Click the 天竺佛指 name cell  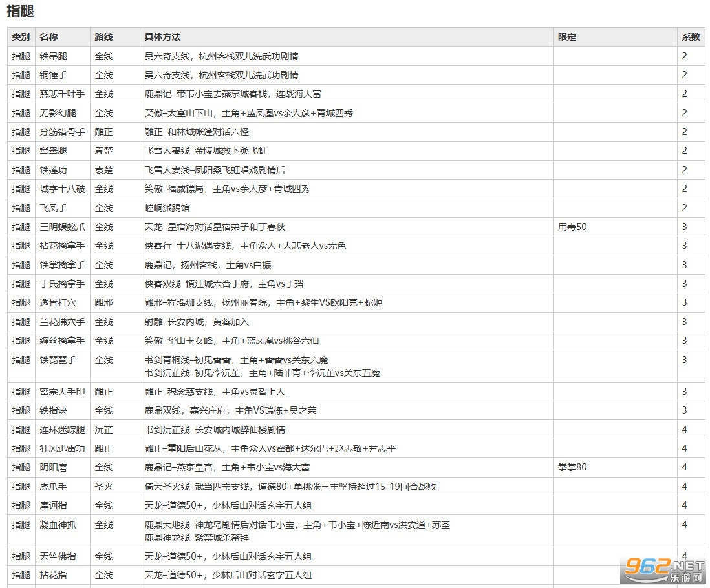coord(63,556)
